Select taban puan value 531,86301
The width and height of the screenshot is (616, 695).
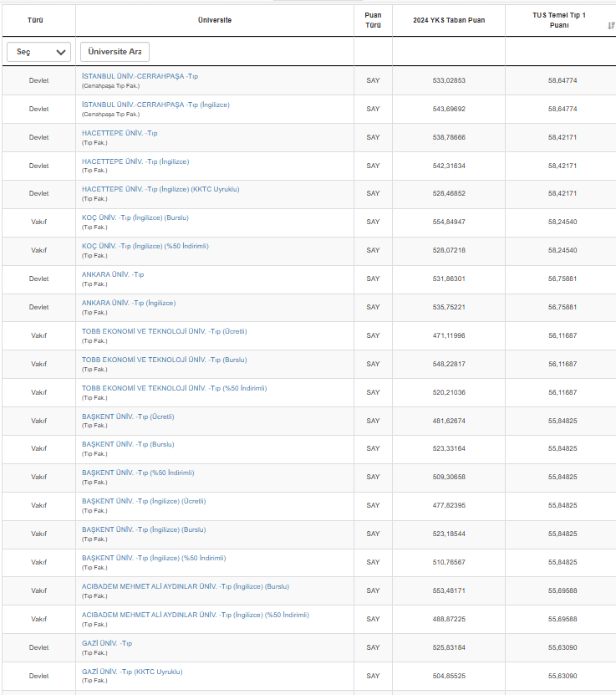pos(449,279)
